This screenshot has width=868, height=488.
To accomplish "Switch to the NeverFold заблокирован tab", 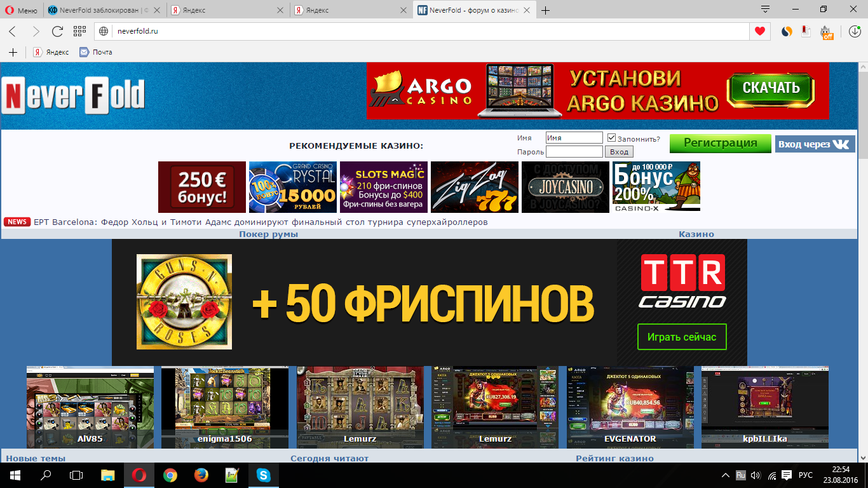I will (104, 10).
